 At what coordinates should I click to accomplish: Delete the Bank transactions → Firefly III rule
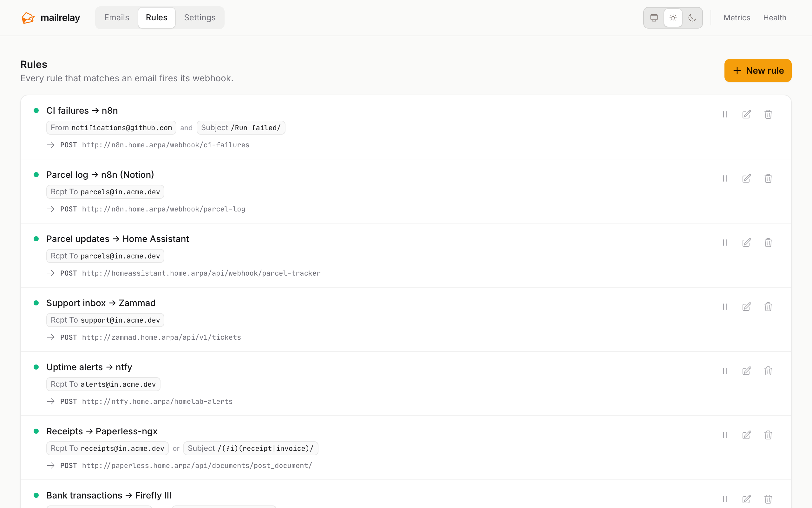point(768,499)
